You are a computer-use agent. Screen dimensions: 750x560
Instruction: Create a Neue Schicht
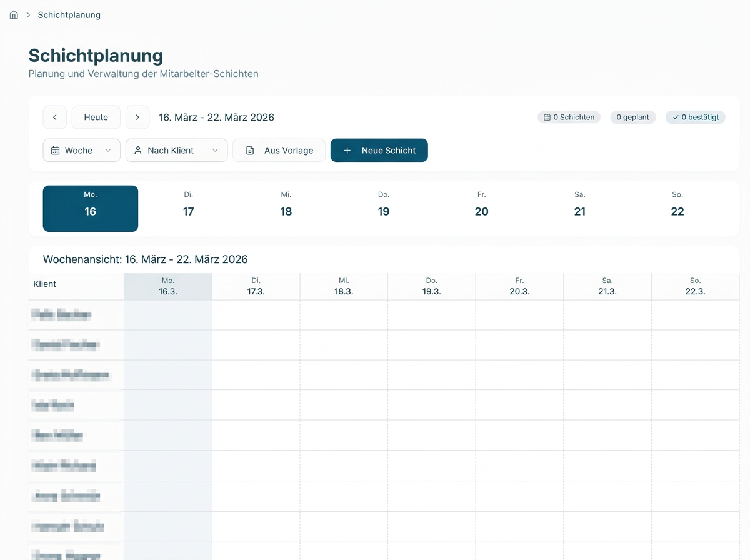click(x=379, y=151)
